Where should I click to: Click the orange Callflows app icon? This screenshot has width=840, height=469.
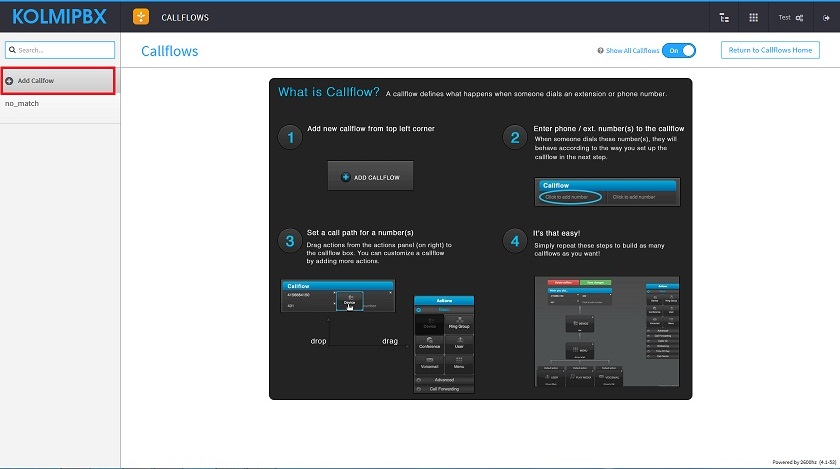[x=142, y=17]
